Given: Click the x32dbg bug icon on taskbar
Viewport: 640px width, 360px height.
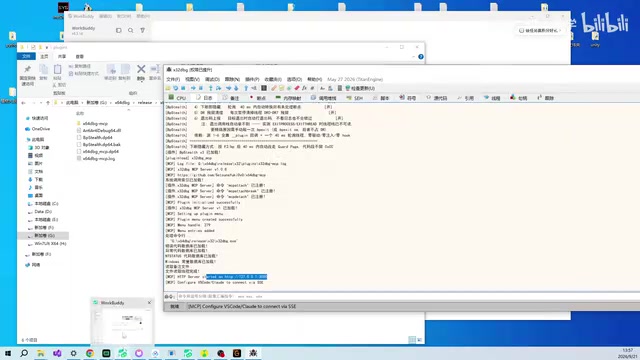Looking at the screenshot, I should [253, 353].
